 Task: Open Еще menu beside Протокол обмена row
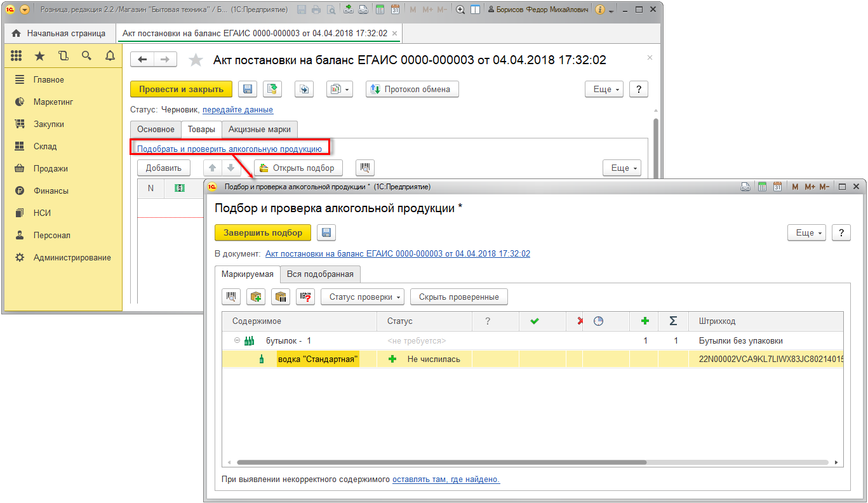coord(604,90)
